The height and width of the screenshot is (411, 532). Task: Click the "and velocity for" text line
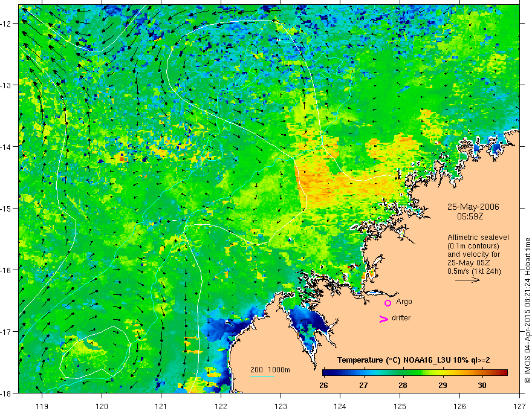pyautogui.click(x=473, y=254)
